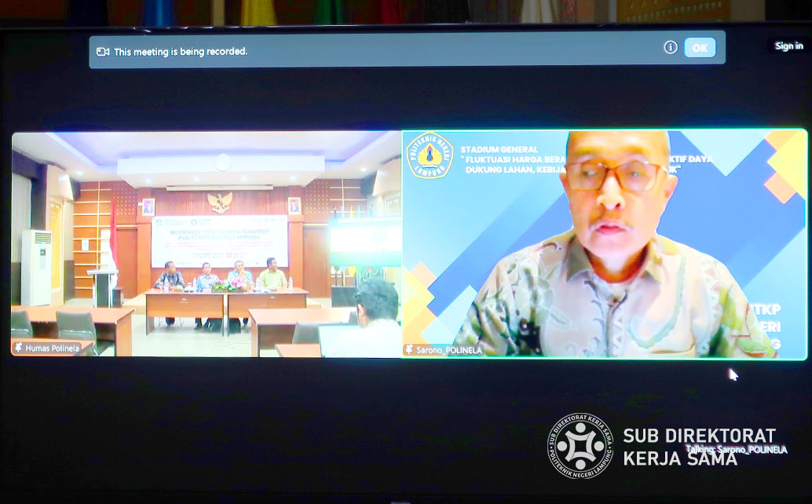Viewport: 812px width, 504px height.
Task: Click the workshop banner behind the panel table
Action: (x=220, y=239)
